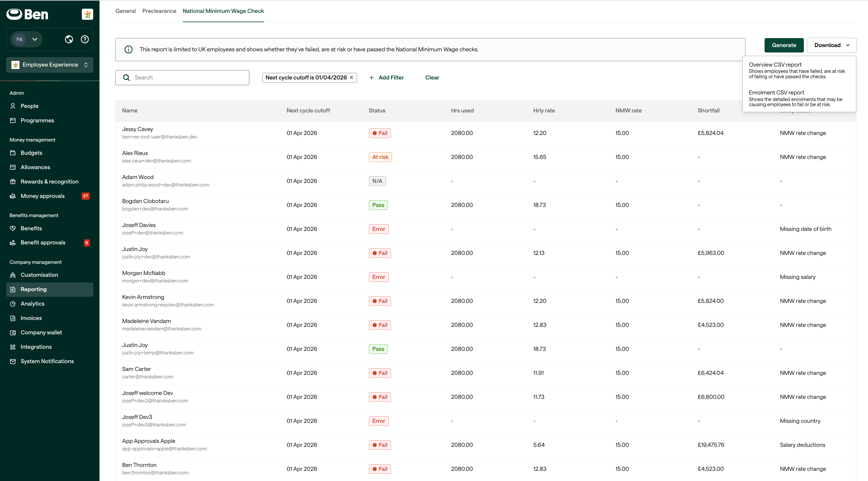The height and width of the screenshot is (481, 868).
Task: Open the Download dropdown button
Action: point(831,45)
